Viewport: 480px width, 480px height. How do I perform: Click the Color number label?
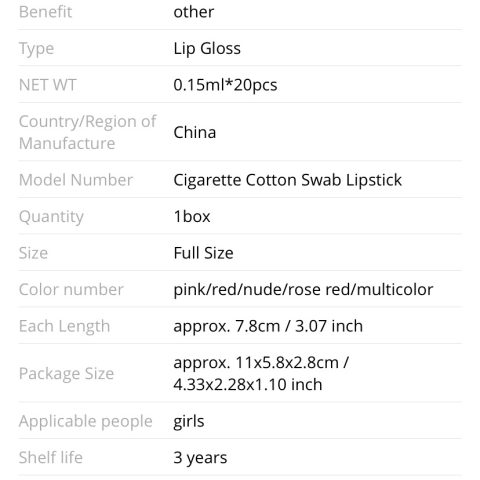pos(71,289)
